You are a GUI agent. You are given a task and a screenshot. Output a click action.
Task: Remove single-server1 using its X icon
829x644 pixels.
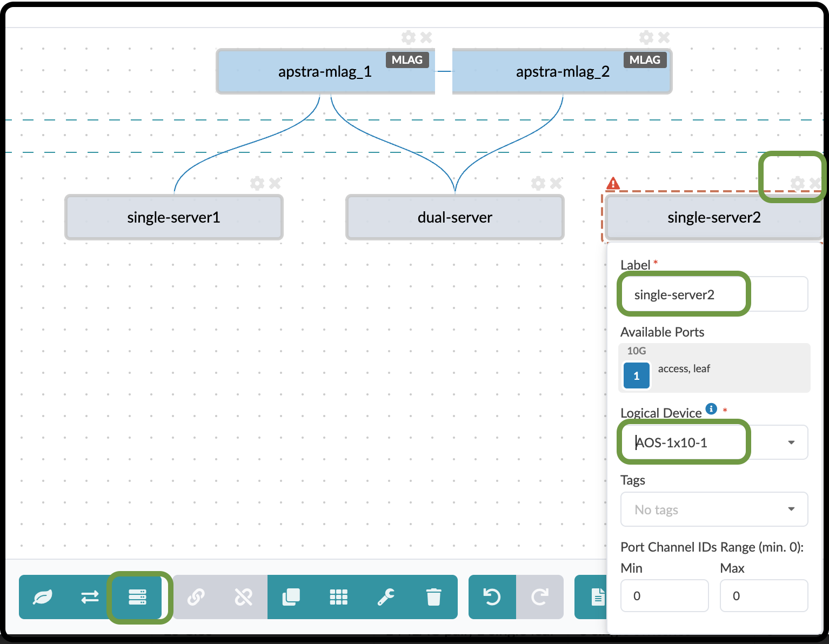pos(275,183)
